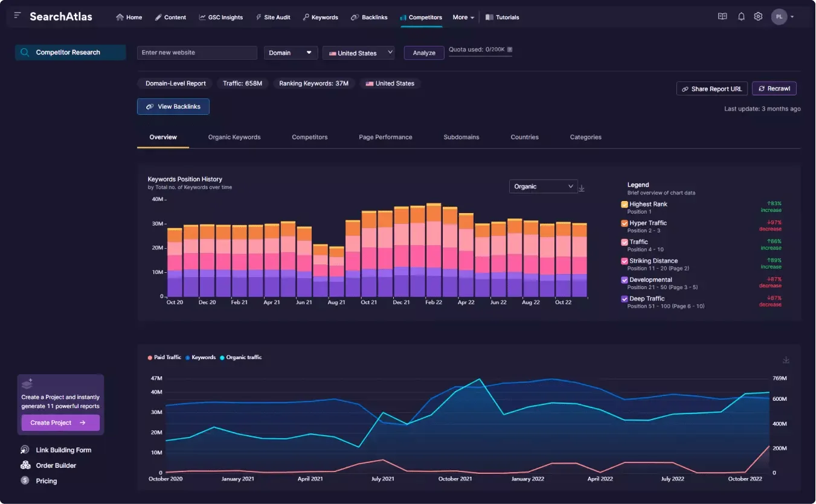Click the Recrawl button
Screen dimensions: 816x504
(x=774, y=89)
